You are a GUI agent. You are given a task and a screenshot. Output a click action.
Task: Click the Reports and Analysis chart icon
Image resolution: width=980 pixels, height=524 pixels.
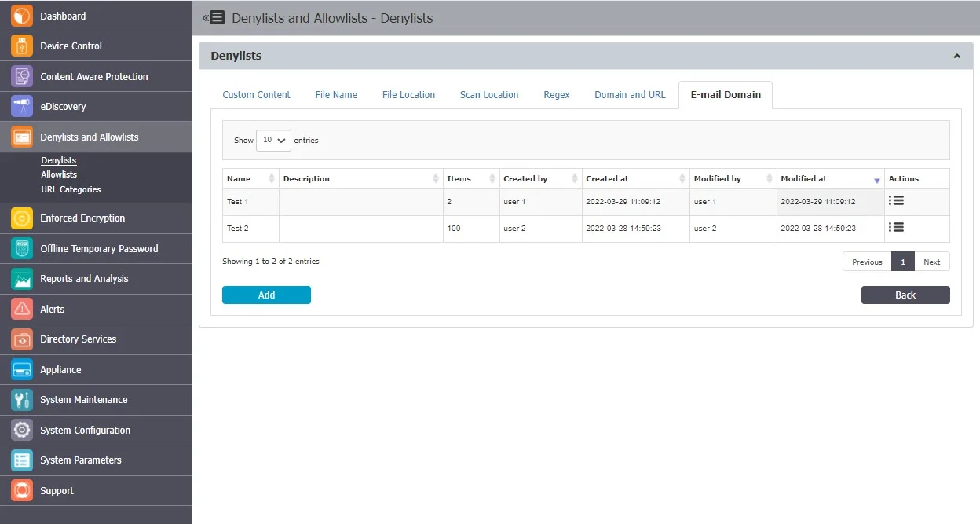[x=22, y=278]
